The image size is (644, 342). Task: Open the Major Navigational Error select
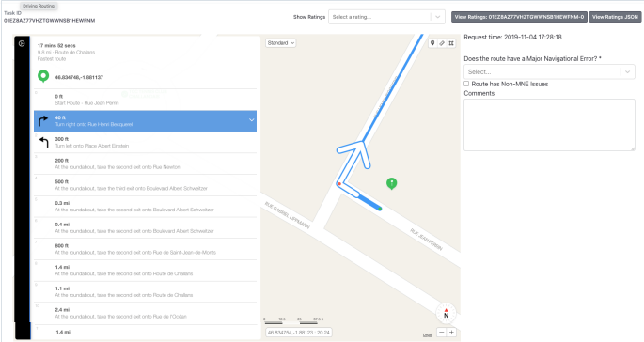coord(549,71)
